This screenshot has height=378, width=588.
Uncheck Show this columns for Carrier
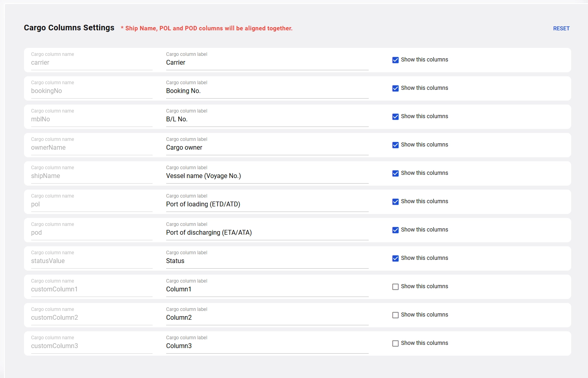pyautogui.click(x=395, y=60)
